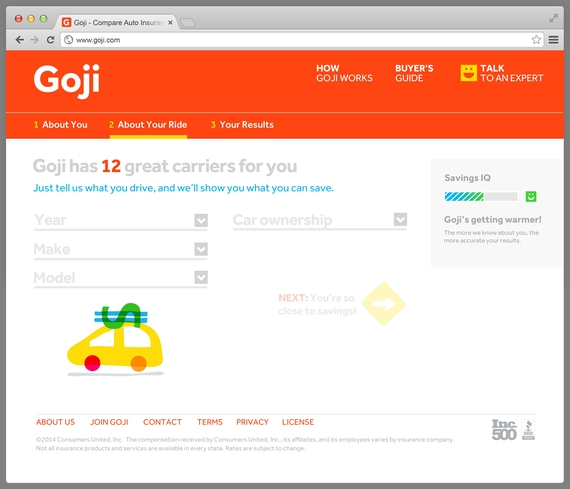The height and width of the screenshot is (489, 570).
Task: Click the Savings IQ progress bar
Action: pyautogui.click(x=481, y=197)
